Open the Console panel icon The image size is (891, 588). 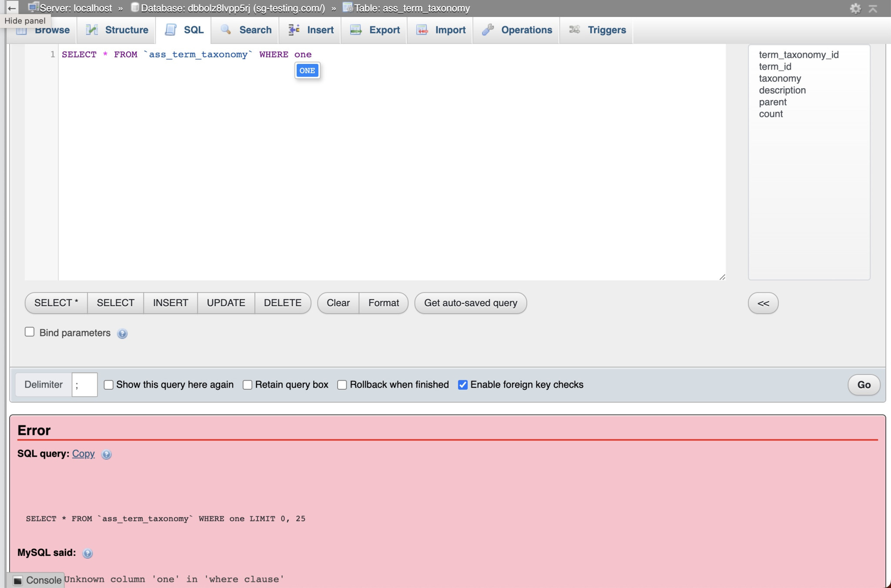(18, 580)
